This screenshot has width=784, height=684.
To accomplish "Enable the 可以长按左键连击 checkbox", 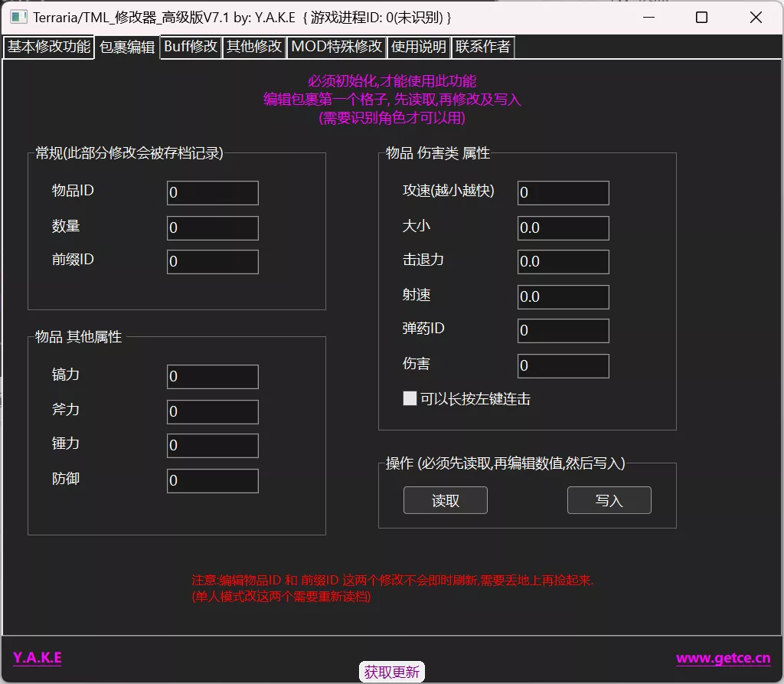I will point(410,399).
